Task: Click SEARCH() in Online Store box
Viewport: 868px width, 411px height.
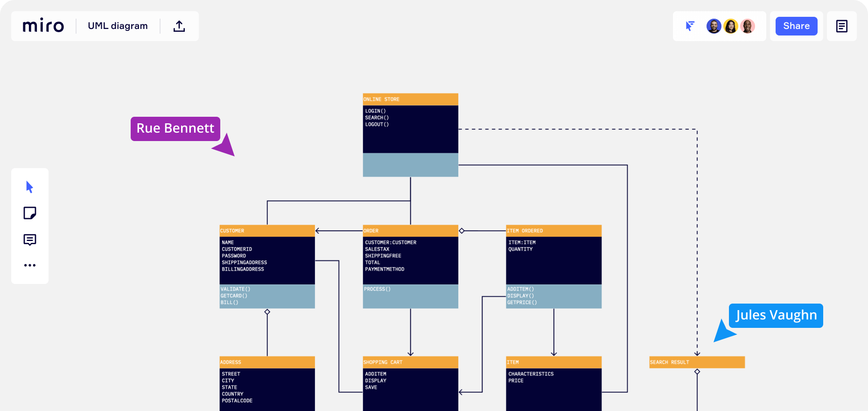Action: click(x=377, y=118)
